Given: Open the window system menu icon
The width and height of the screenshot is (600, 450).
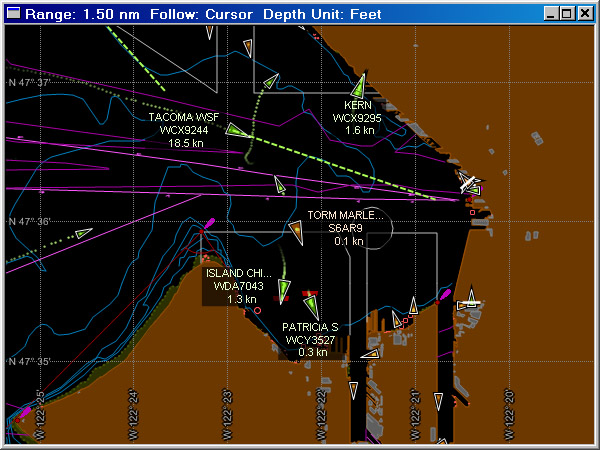Looking at the screenshot, I should 14,14.
